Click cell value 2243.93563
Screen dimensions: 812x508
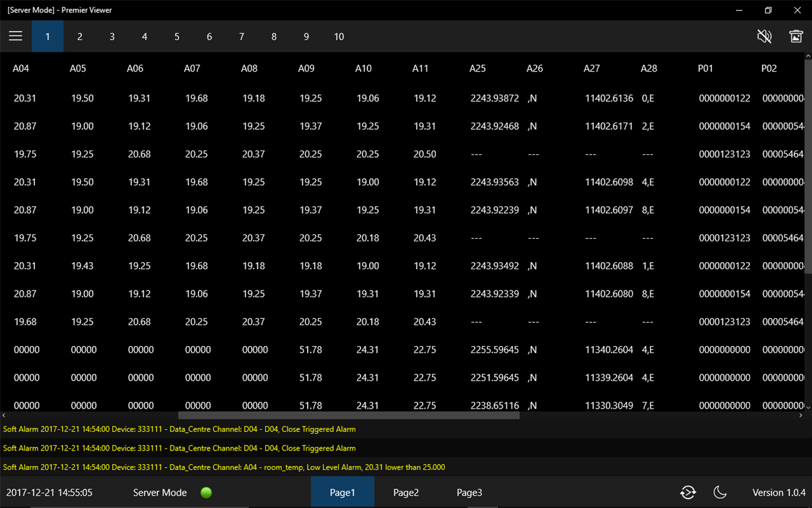(495, 182)
